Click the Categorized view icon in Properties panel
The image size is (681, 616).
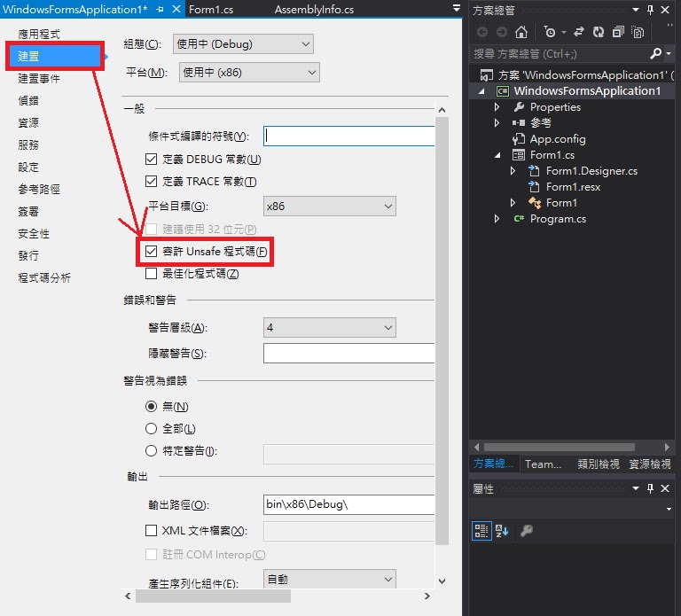coord(481,531)
